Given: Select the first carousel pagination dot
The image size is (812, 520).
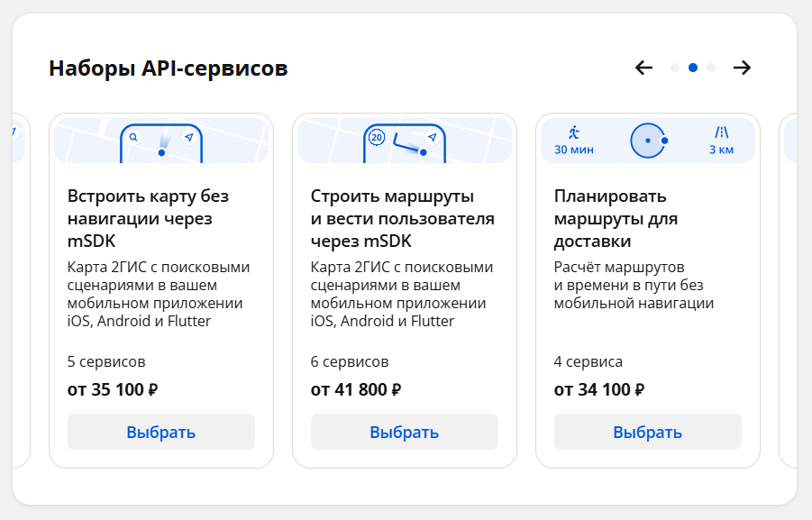Looking at the screenshot, I should point(675,68).
